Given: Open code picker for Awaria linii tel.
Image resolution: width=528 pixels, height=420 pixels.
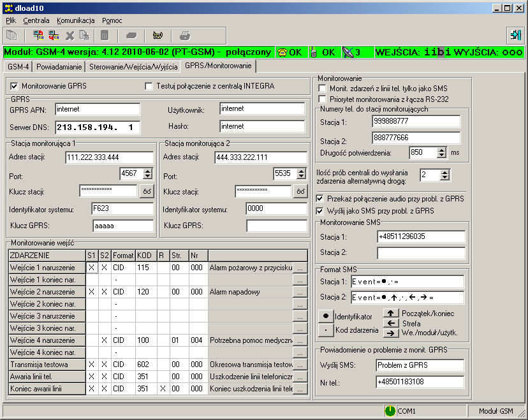Looking at the screenshot, I should point(300,377).
